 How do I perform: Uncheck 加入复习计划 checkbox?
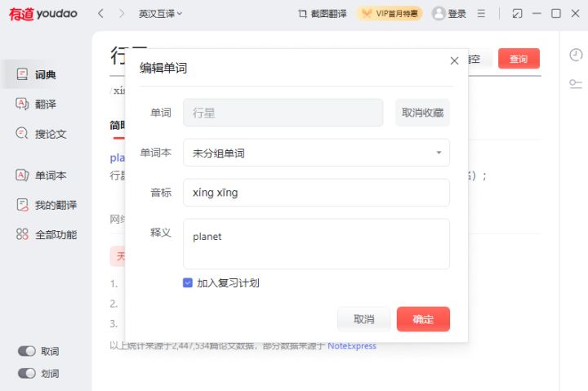[x=188, y=283]
